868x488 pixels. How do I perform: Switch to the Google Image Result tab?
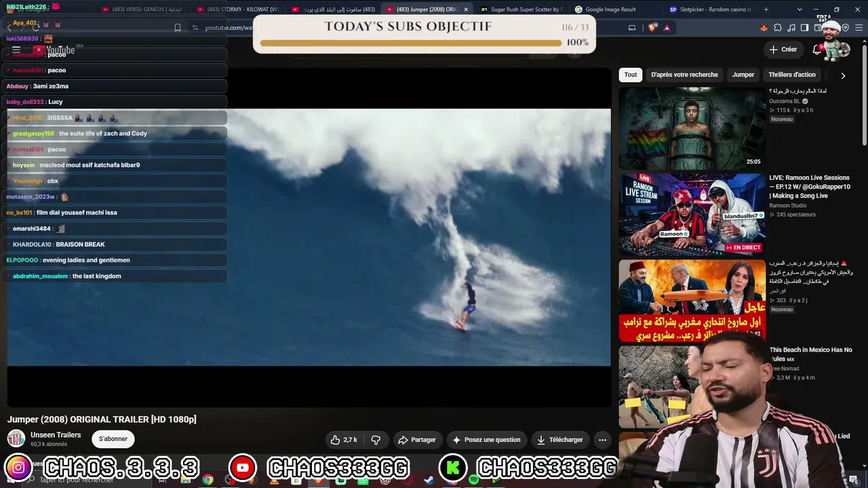point(614,9)
